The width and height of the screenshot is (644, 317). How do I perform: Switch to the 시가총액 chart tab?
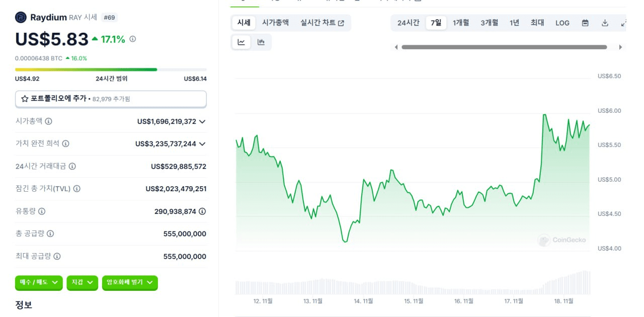275,23
